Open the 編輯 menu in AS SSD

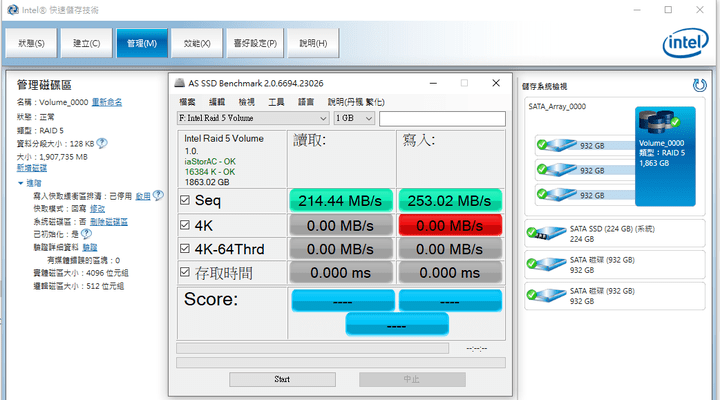pos(217,102)
